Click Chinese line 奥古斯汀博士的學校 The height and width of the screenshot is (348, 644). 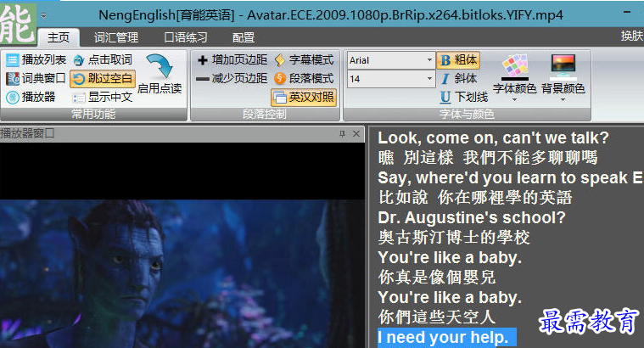[x=454, y=238]
